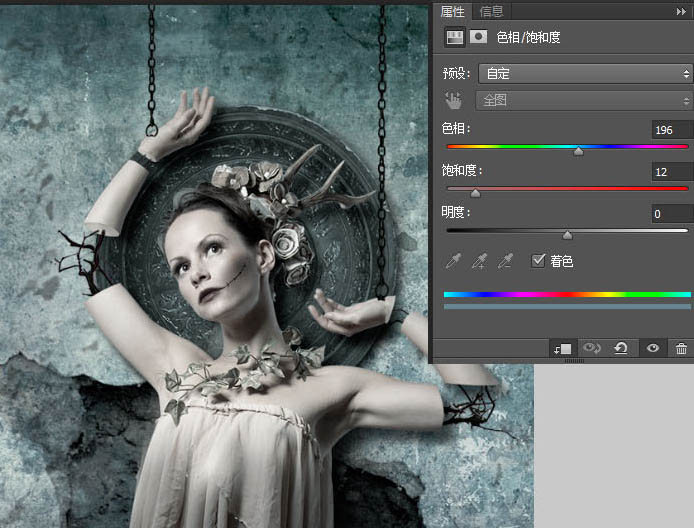Click the 色相 value field 196
The width and height of the screenshot is (694, 528).
[x=673, y=130]
